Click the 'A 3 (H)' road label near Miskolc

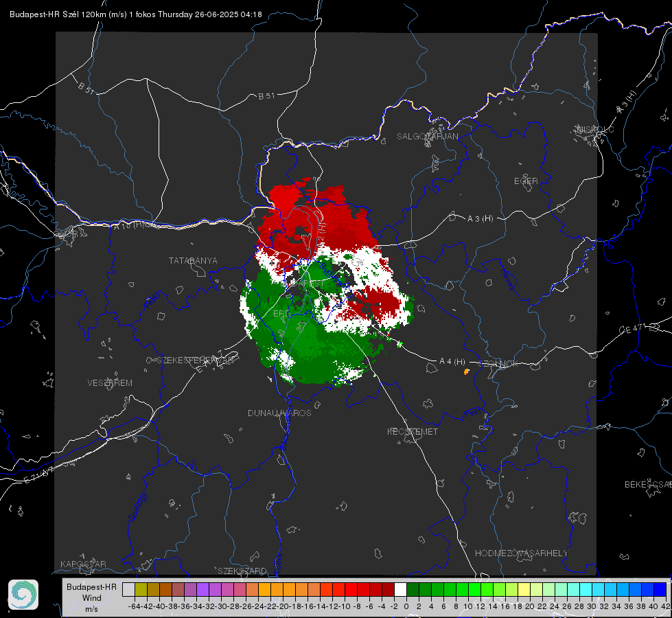pyautogui.click(x=627, y=102)
